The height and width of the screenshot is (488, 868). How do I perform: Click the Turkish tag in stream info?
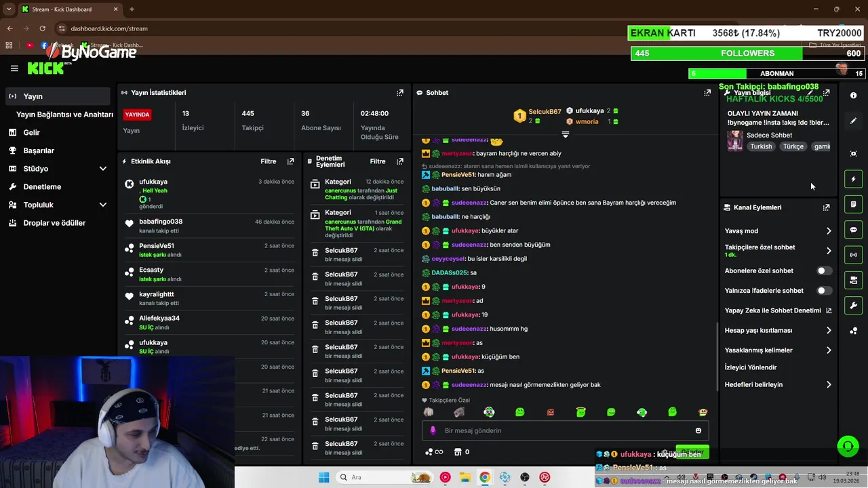pyautogui.click(x=761, y=146)
